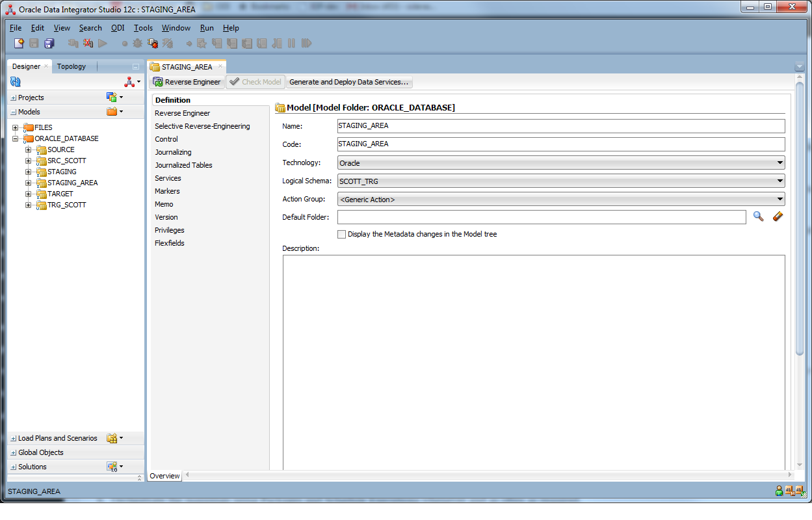Open the Designer navigator connect menu icon
Screen dimensions: 812x520
click(132, 82)
